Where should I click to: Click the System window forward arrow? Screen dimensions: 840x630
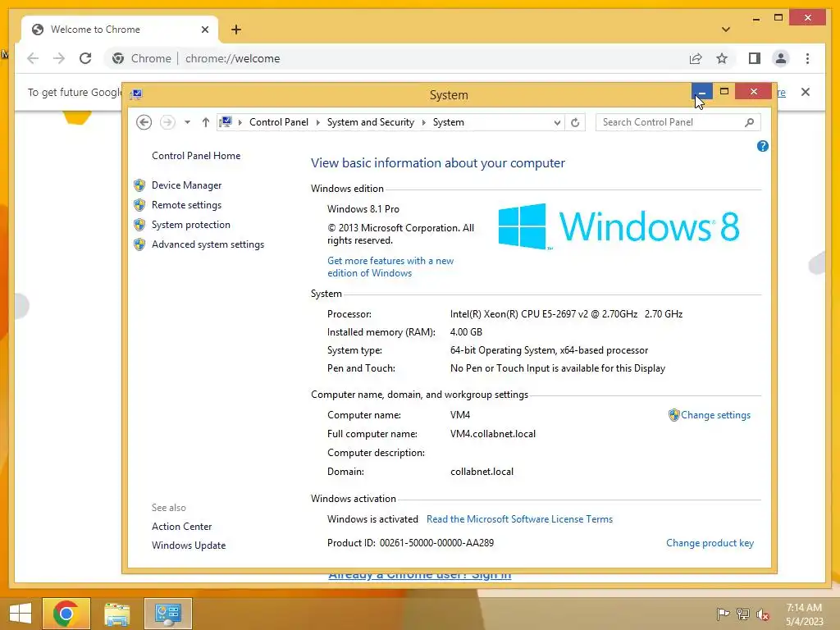pyautogui.click(x=167, y=123)
